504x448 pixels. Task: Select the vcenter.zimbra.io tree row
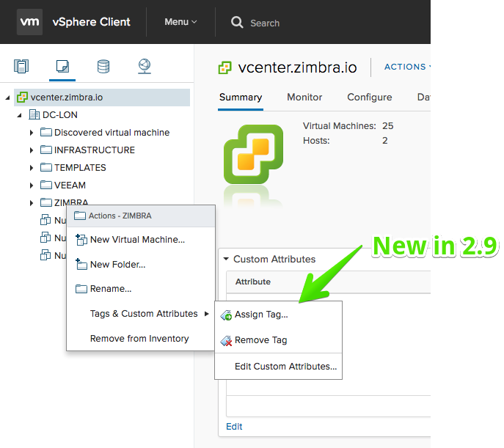(102, 98)
